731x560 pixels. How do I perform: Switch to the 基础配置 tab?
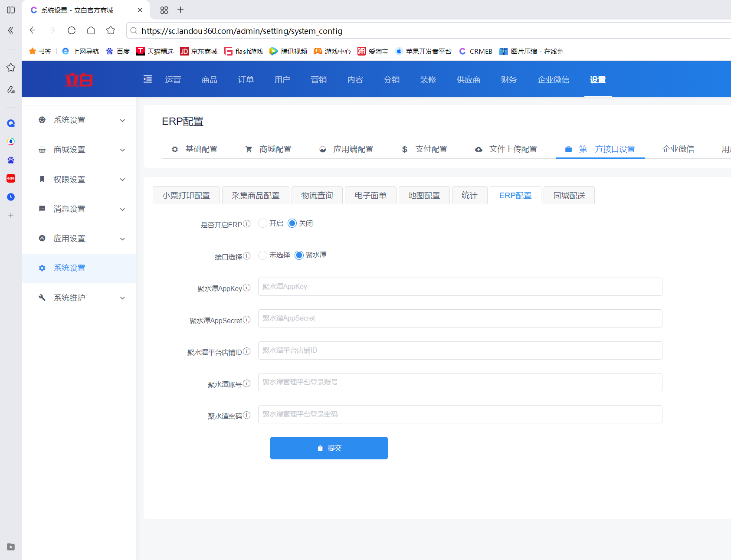coord(194,149)
